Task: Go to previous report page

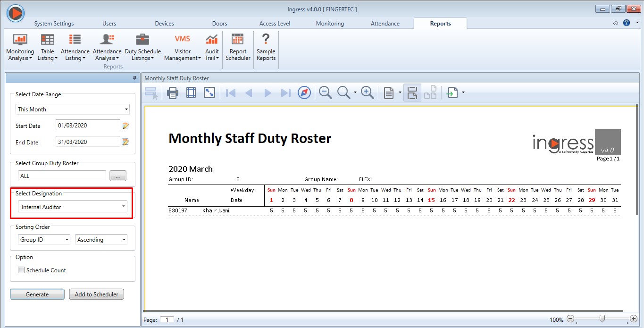Action: [x=249, y=93]
